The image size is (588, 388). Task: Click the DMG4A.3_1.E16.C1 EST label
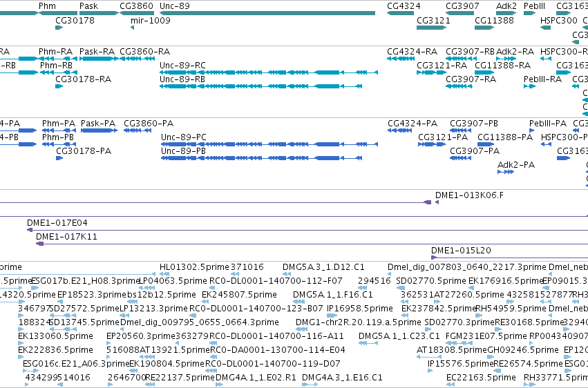343,378
